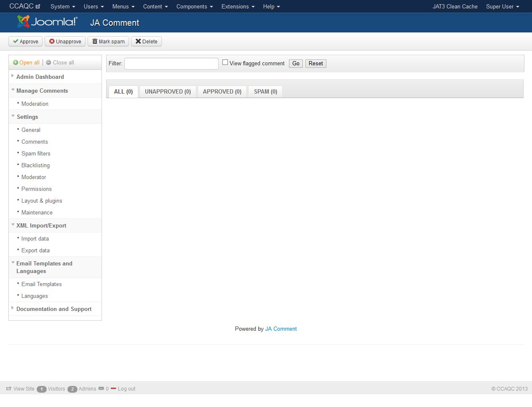
Task: Open Permissions settings
Action: (37, 189)
